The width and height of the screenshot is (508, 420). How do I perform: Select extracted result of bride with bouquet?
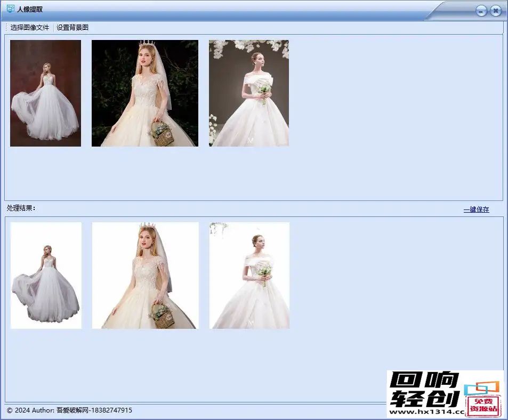pyautogui.click(x=249, y=276)
